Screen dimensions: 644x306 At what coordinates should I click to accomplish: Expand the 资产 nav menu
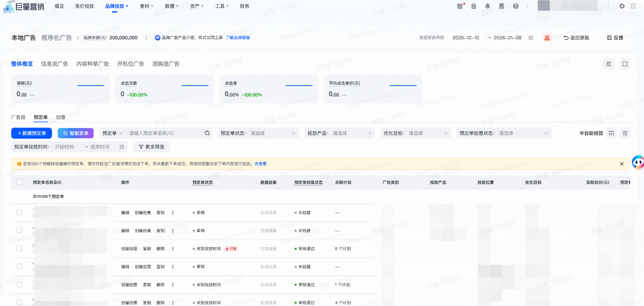(197, 6)
